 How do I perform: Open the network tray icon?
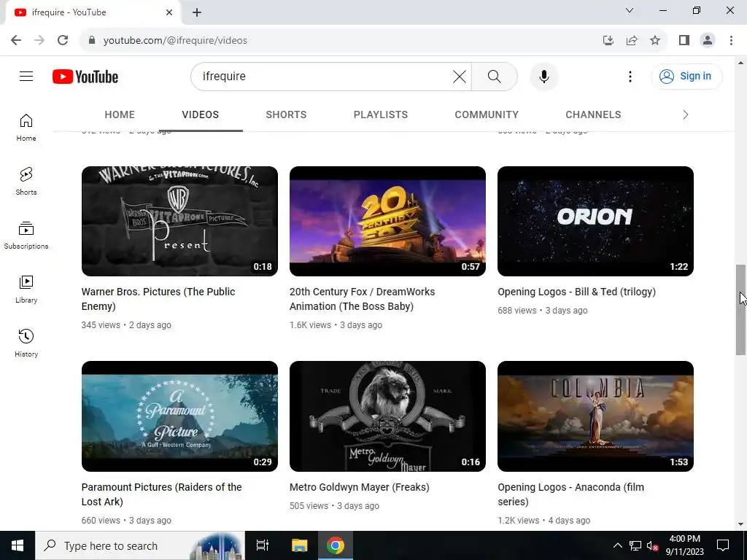point(635,545)
